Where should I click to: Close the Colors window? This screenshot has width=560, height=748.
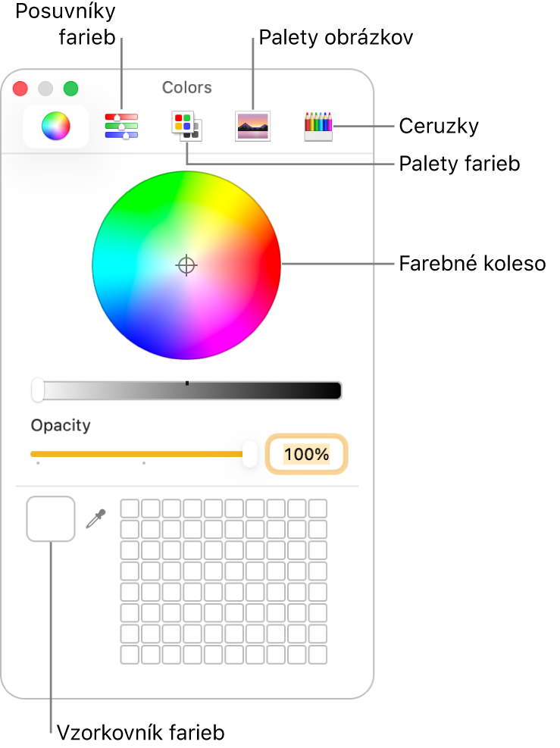[20, 89]
